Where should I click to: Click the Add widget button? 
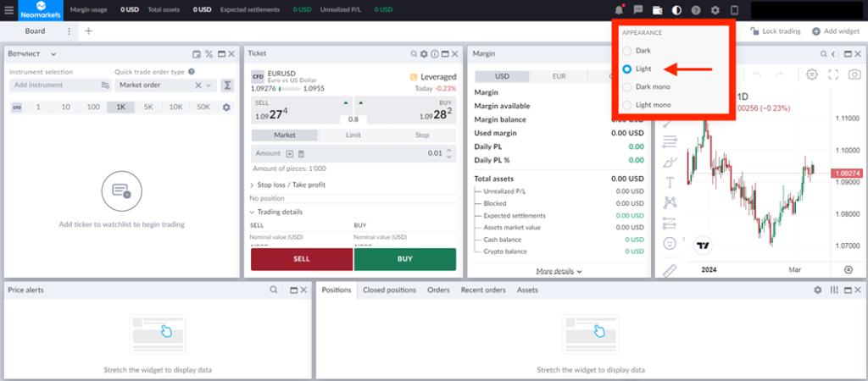(x=835, y=31)
